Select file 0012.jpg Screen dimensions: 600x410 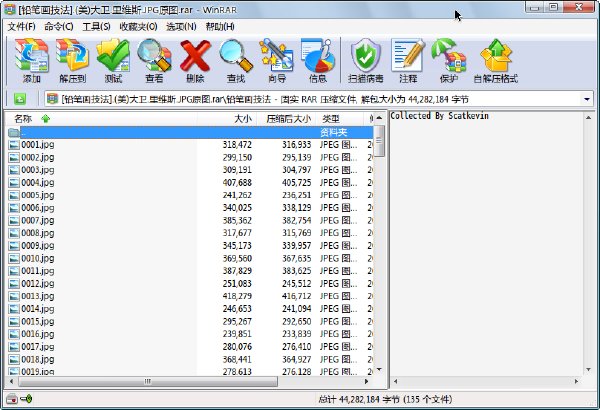tap(38, 284)
